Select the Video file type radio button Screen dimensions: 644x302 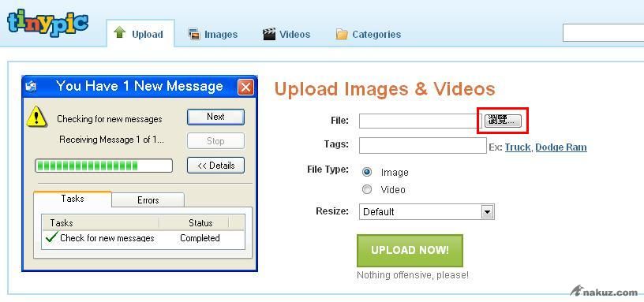tap(367, 189)
